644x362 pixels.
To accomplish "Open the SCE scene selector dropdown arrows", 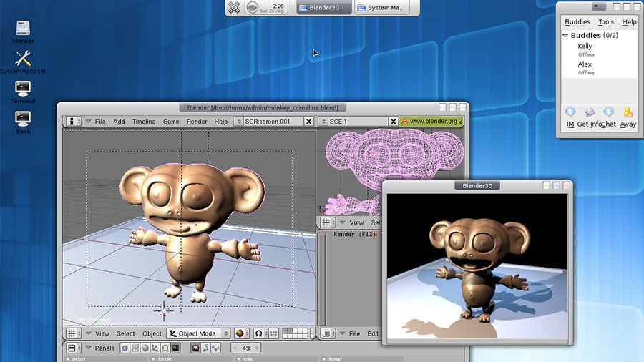I will click(323, 122).
